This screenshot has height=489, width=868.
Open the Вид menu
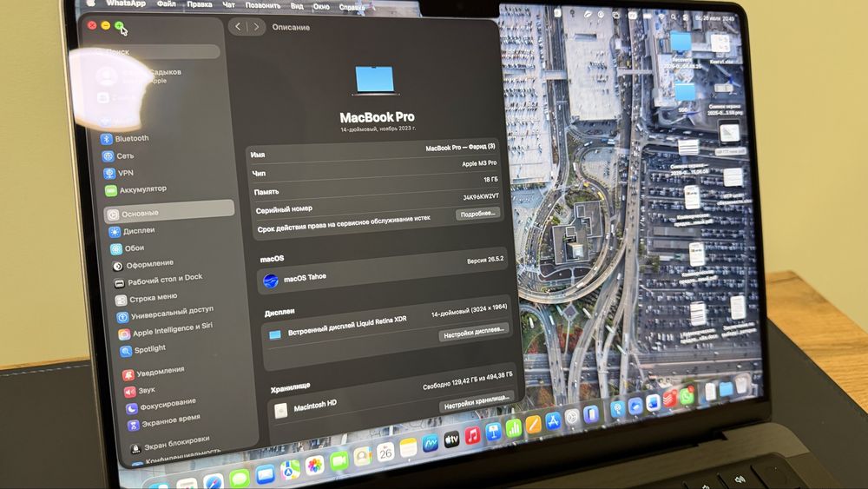point(297,6)
